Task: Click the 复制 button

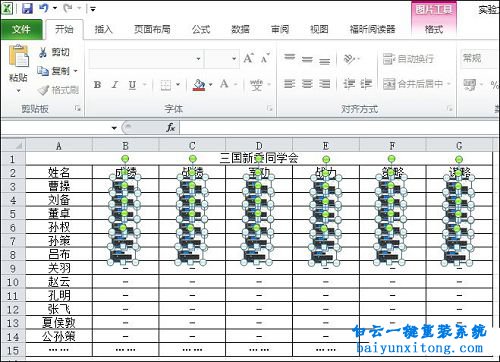Action: [53, 71]
